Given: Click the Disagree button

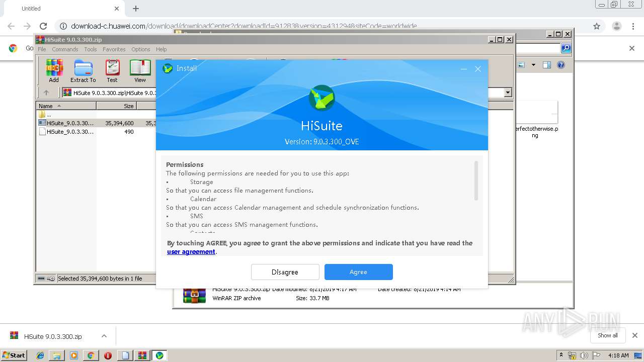Looking at the screenshot, I should coord(285,272).
